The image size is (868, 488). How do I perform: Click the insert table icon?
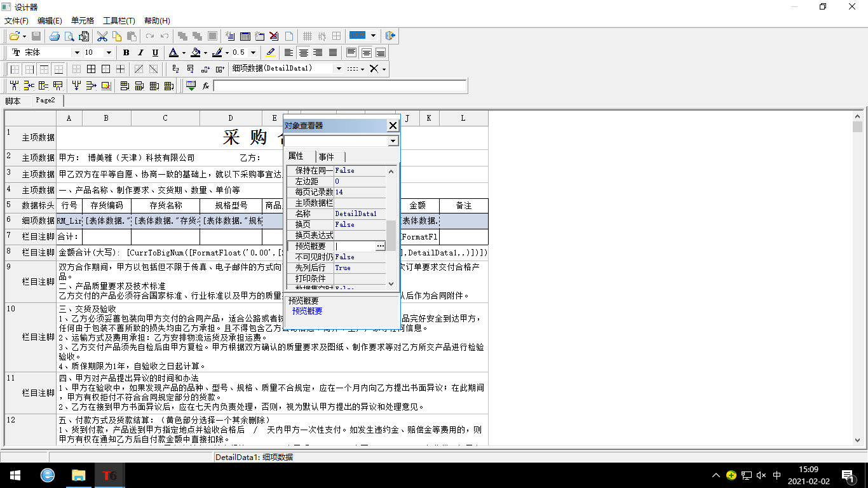point(245,36)
